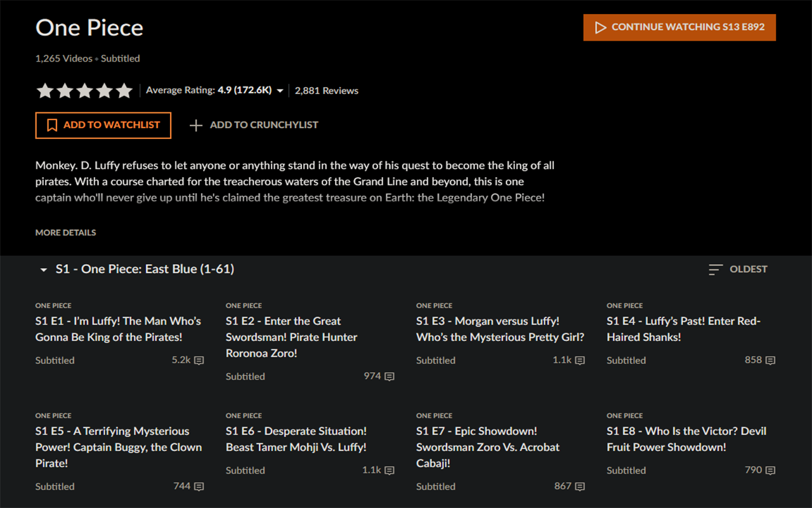Screen dimensions: 812x508
Task: Play Luffy's Past! Enter Red-Haired Shanks episode
Action: [683, 329]
